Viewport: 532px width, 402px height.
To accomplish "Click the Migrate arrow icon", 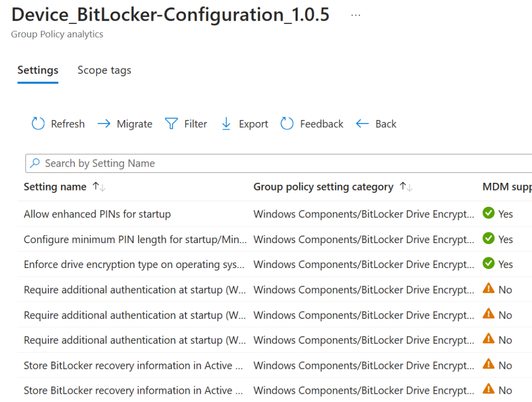I will [104, 124].
